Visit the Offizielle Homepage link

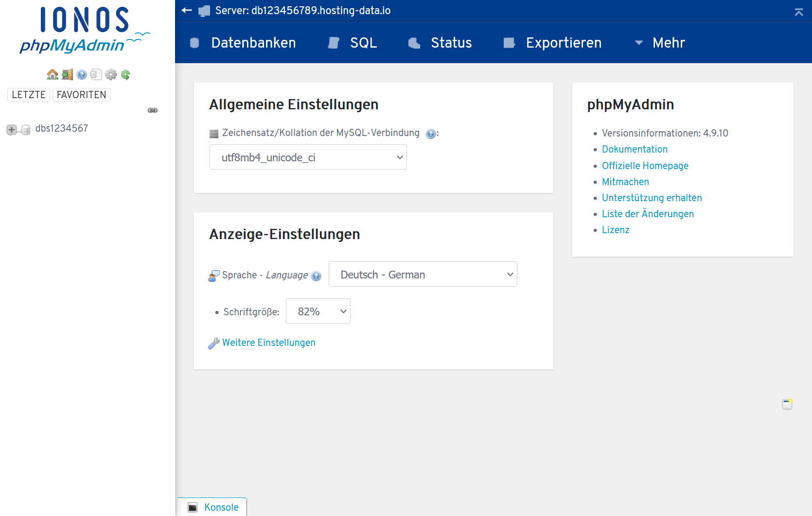click(x=645, y=166)
